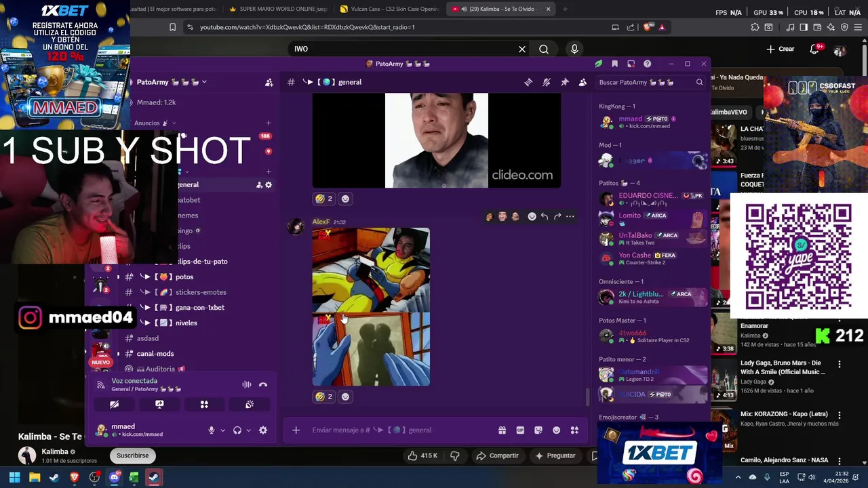Open the canal-mods channel

pyautogui.click(x=155, y=354)
